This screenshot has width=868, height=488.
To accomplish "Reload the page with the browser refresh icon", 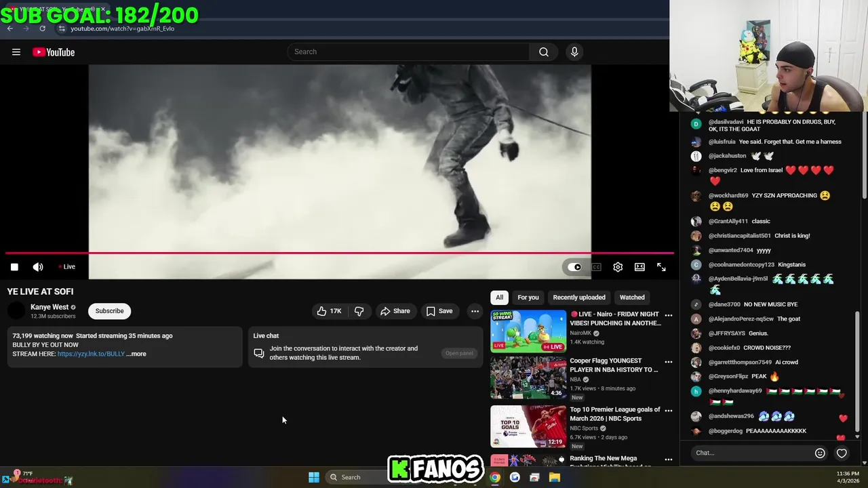I will pos(42,28).
